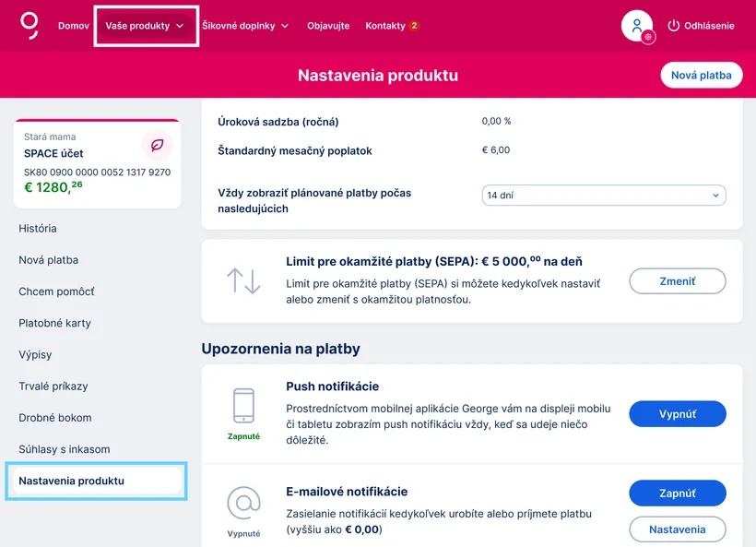The height and width of the screenshot is (547, 756).
Task: Expand the Šikovné doplnky menu
Action: click(x=245, y=26)
